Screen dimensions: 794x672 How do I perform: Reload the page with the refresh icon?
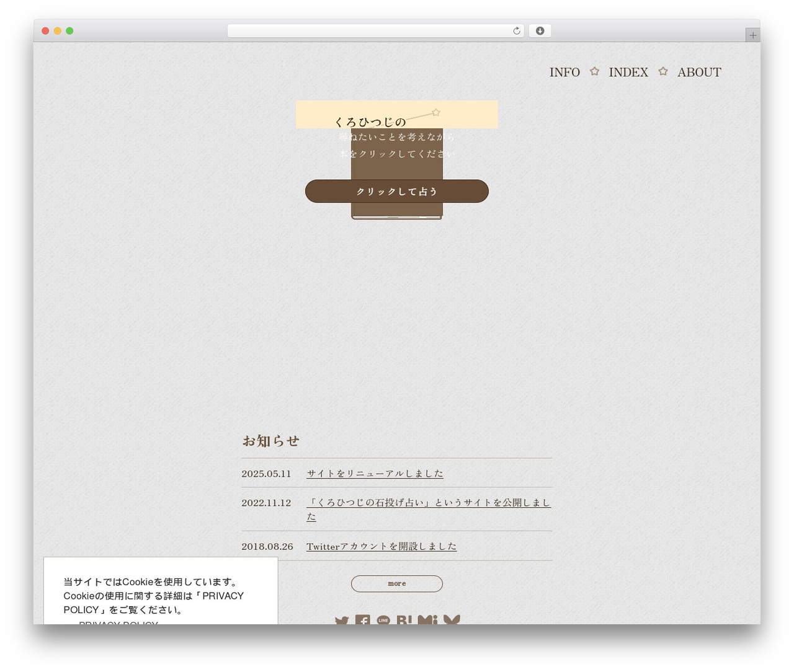(516, 31)
